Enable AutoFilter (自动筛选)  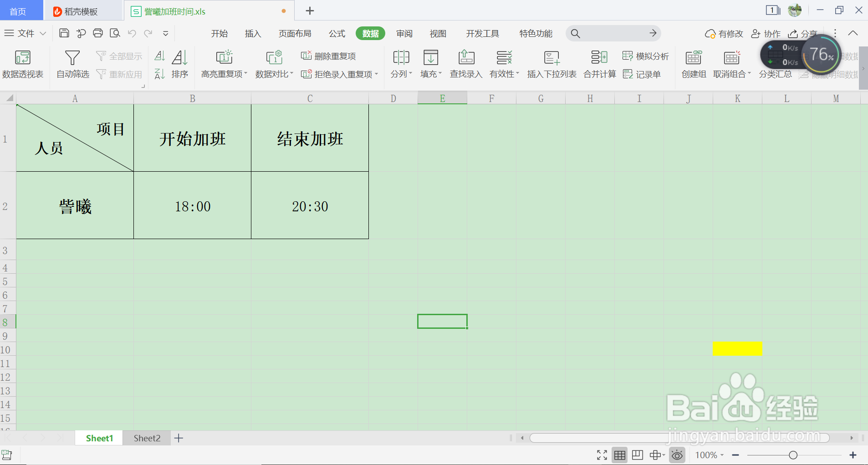pyautogui.click(x=72, y=64)
